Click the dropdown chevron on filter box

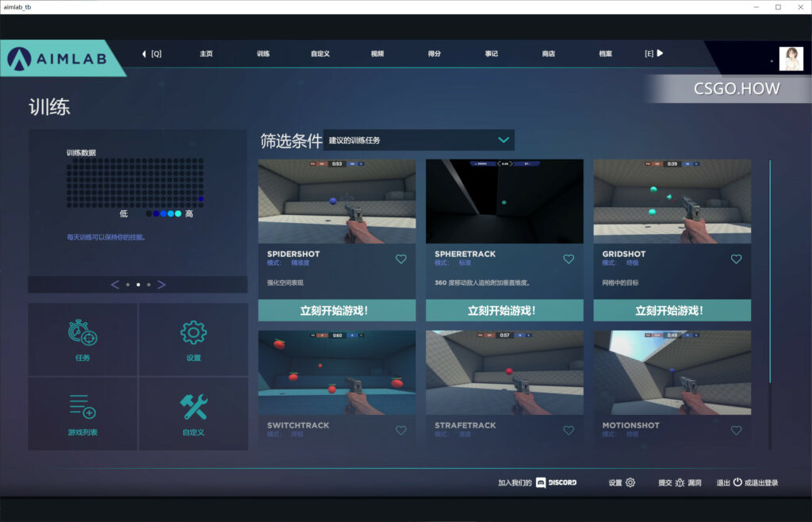click(504, 140)
